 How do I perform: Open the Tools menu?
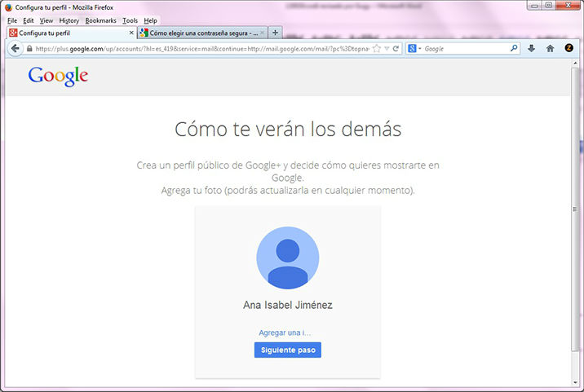click(130, 20)
